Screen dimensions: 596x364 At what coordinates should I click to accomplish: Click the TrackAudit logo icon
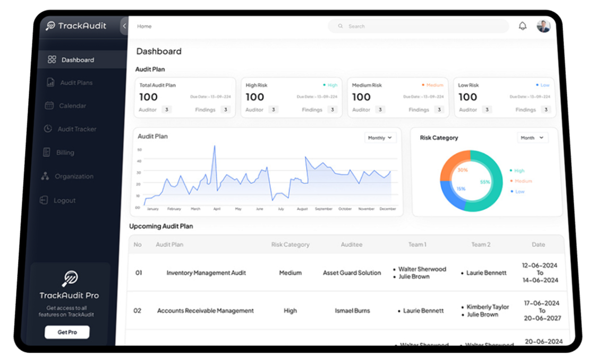50,25
